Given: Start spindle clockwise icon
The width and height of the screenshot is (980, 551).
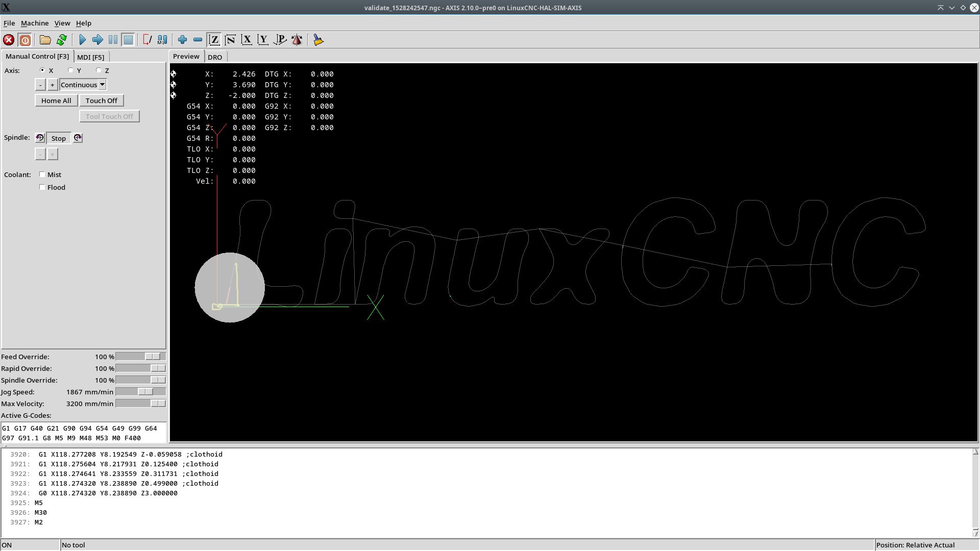Looking at the screenshot, I should coord(78,138).
